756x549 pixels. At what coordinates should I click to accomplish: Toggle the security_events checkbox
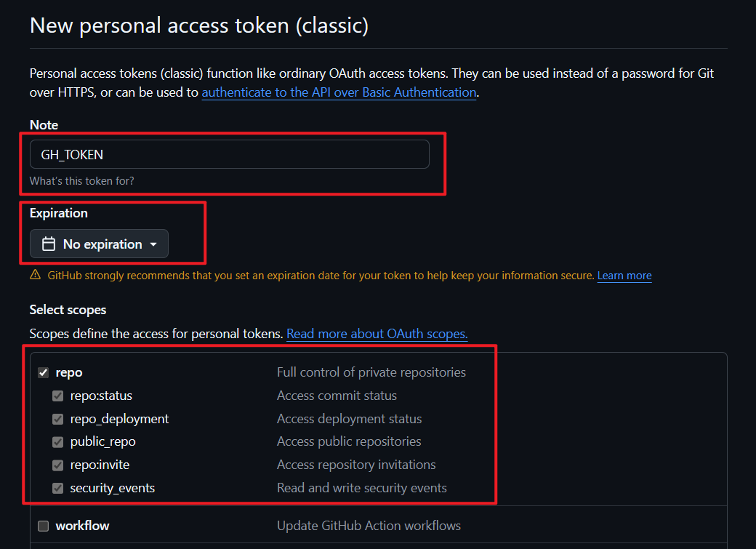[x=57, y=488]
